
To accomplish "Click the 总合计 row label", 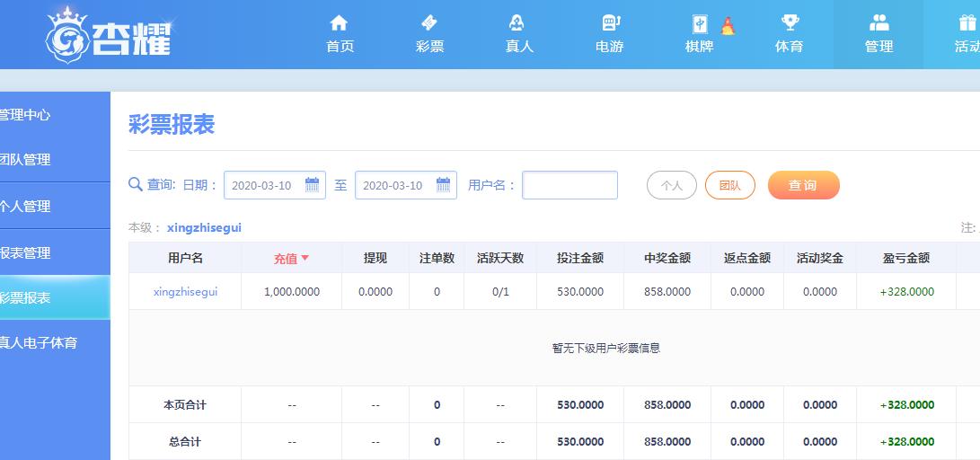I will point(185,442).
